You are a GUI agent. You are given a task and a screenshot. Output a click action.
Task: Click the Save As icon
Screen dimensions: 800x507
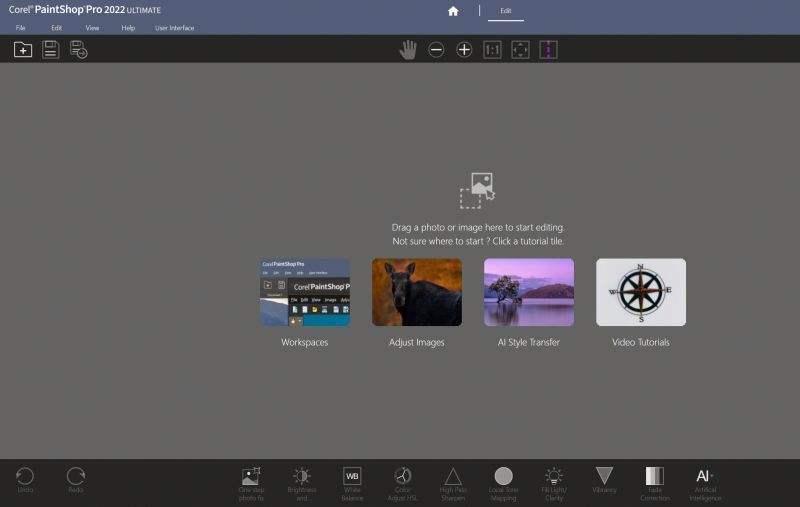coord(78,50)
